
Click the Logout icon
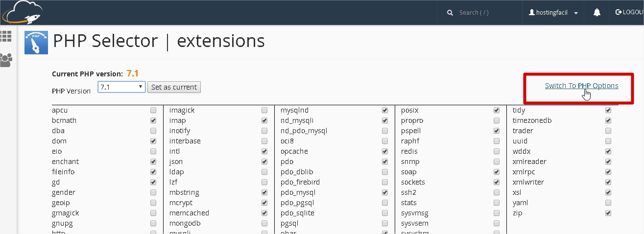pyautogui.click(x=619, y=12)
